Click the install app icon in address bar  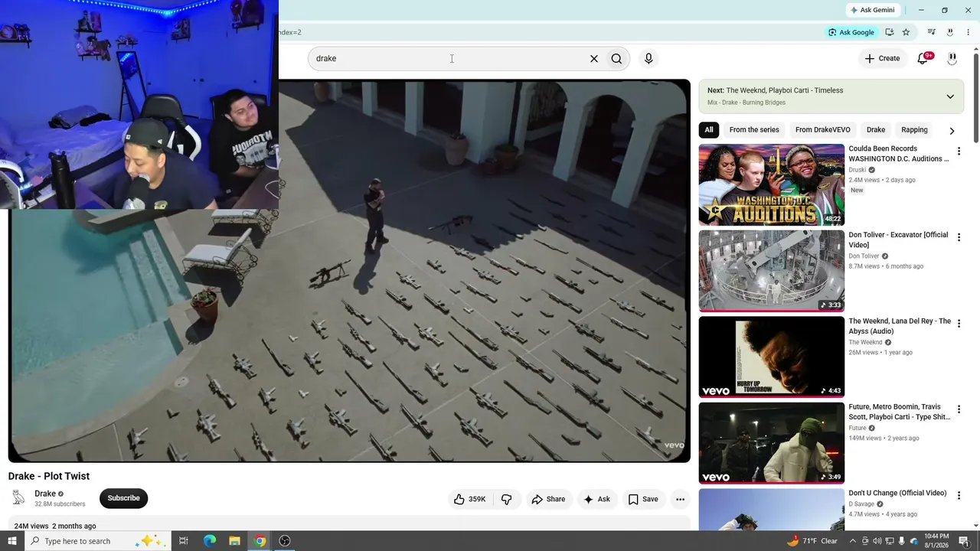point(889,32)
